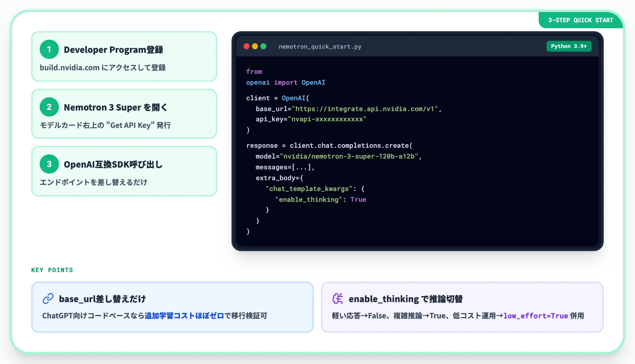635x364 pixels.
Task: Click the 軽い応答→False text
Action: (359, 316)
